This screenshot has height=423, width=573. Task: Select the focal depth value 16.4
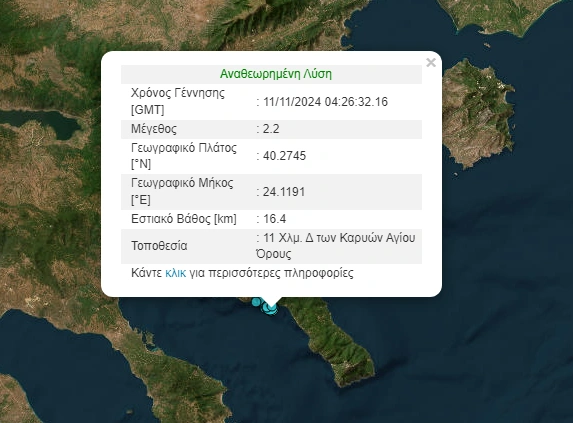point(274,219)
